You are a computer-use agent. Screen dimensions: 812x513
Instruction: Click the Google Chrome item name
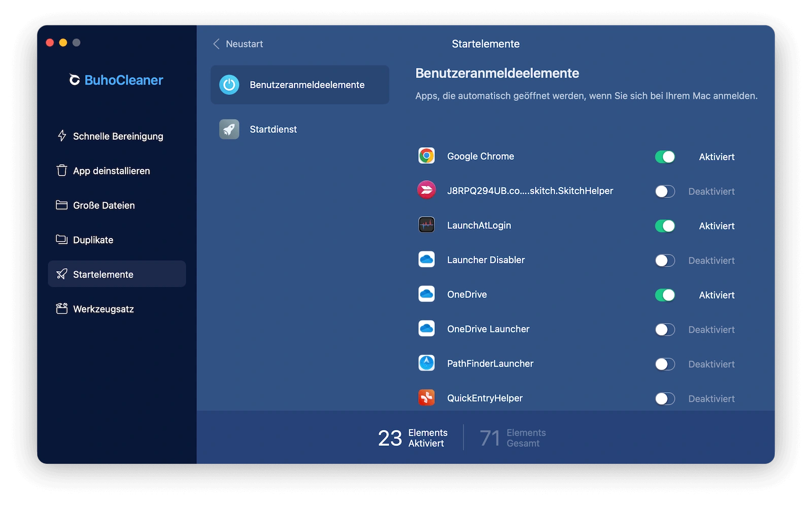pyautogui.click(x=481, y=156)
